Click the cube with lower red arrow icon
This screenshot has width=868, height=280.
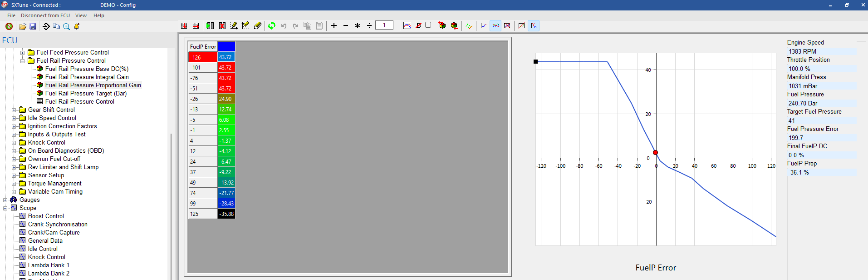454,26
